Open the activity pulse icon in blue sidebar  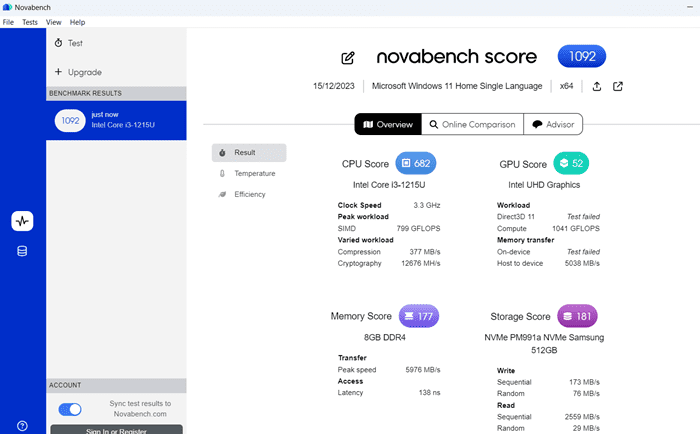tap(22, 221)
